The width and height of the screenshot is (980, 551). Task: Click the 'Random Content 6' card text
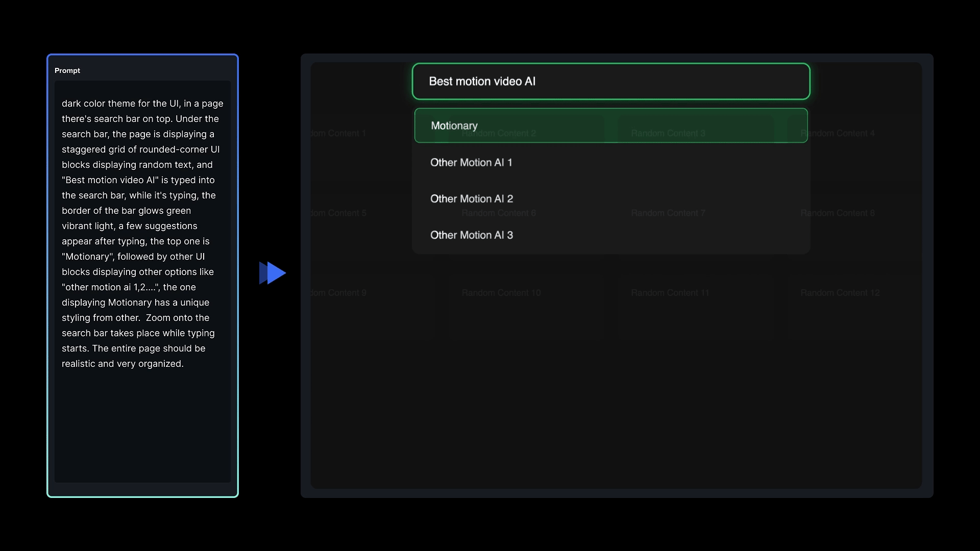pyautogui.click(x=499, y=213)
